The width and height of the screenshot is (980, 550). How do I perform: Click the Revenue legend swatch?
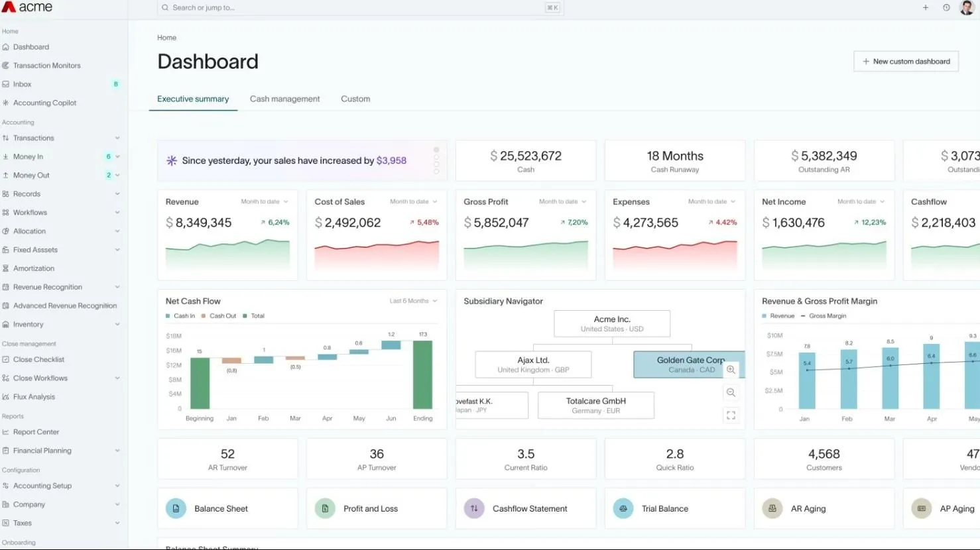pos(765,316)
